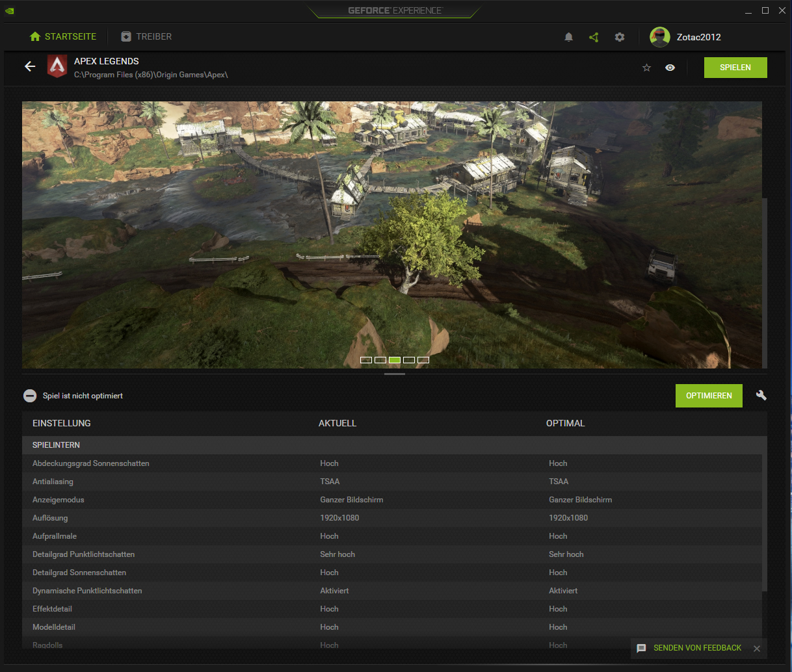Viewport: 792px width, 672px height.
Task: Click the user avatar picture
Action: pos(660,37)
